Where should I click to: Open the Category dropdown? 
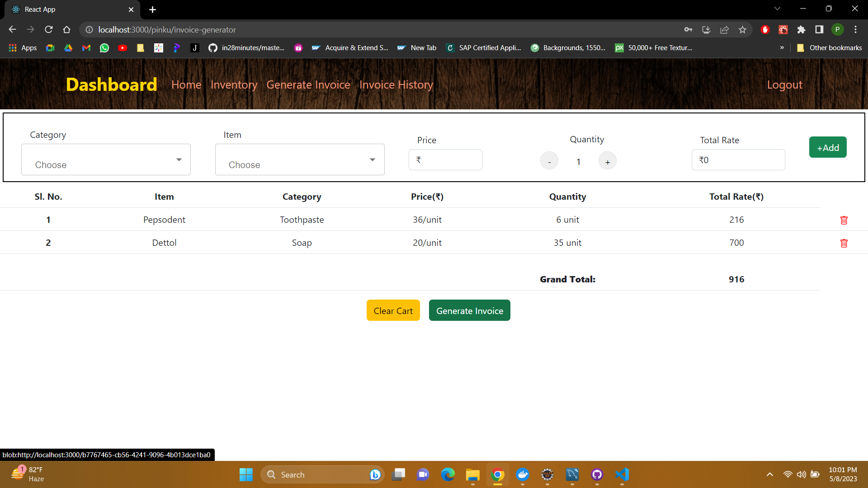tap(105, 160)
